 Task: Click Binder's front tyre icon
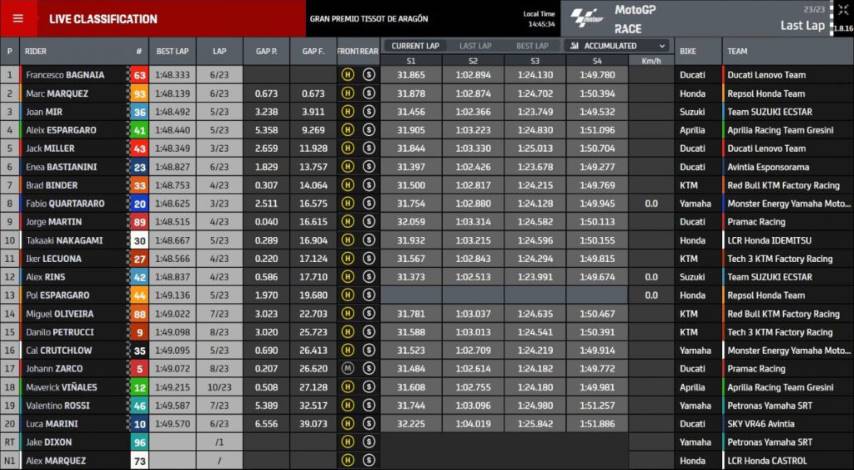tap(347, 185)
